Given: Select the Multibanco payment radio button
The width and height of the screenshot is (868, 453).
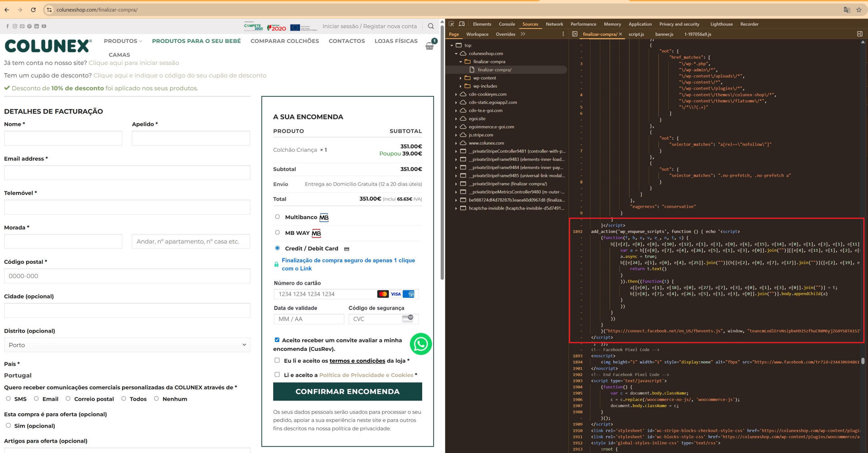Looking at the screenshot, I should 277,217.
